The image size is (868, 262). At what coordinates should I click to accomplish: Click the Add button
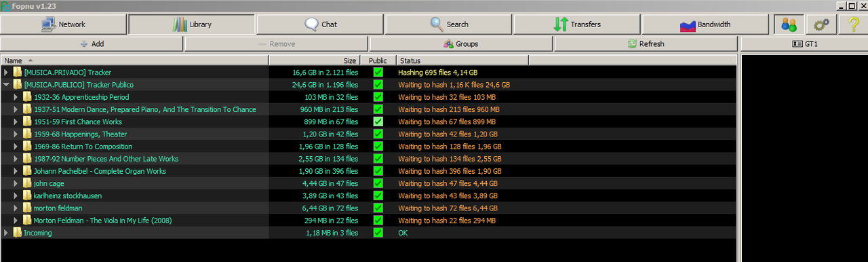pyautogui.click(x=92, y=44)
